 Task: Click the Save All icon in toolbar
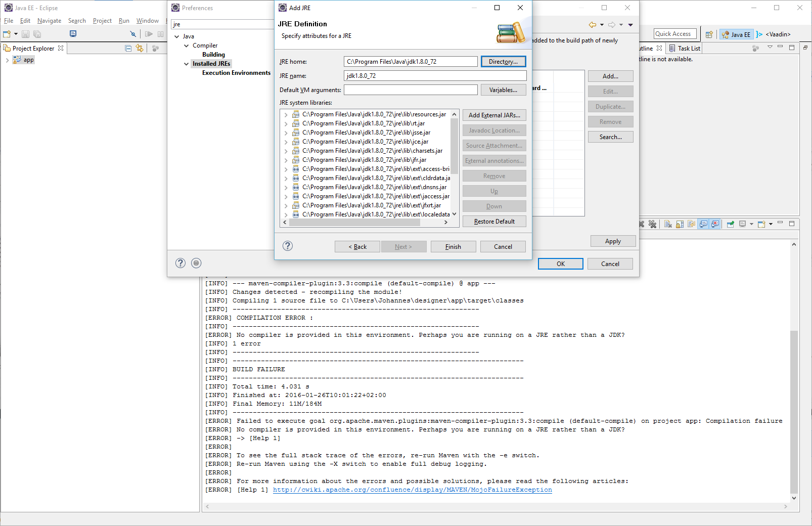37,34
